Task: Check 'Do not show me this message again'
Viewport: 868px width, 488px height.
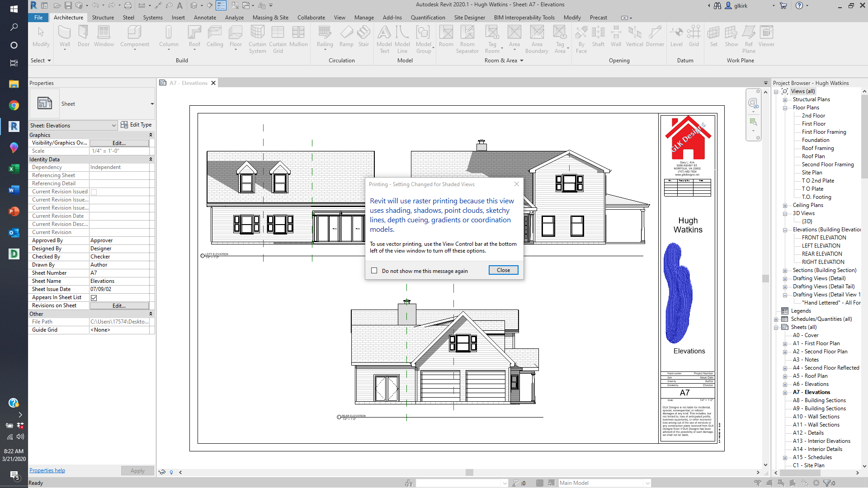Action: coord(374,271)
